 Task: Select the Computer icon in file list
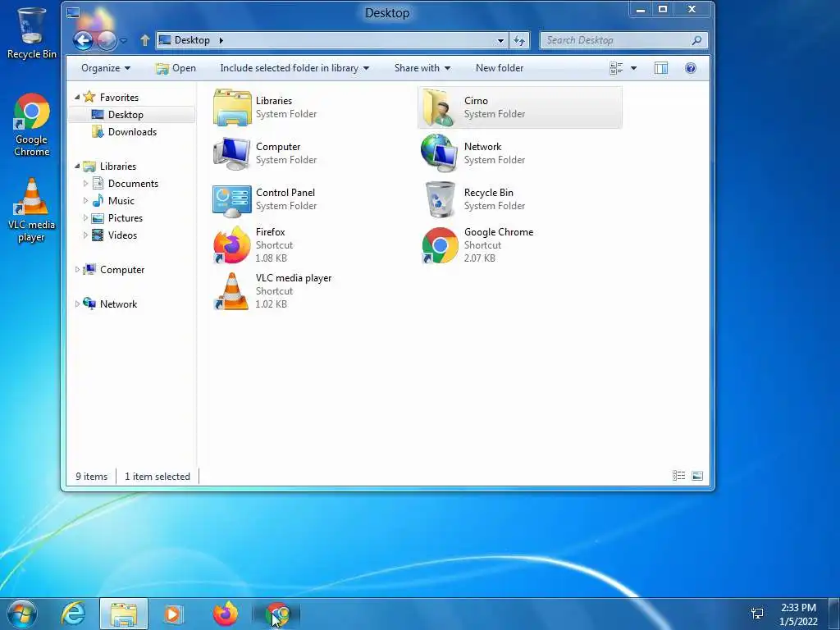(232, 153)
